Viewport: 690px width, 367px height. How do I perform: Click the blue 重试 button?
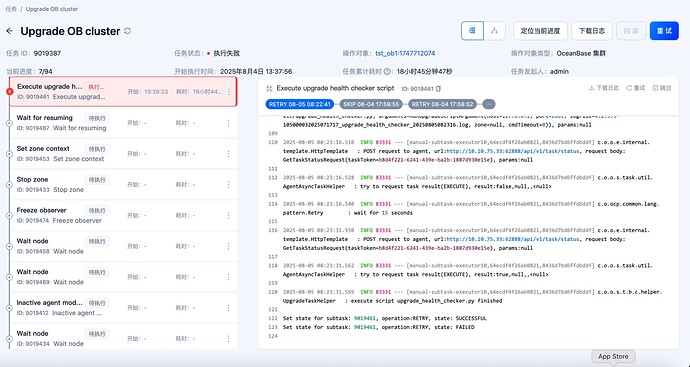coord(664,31)
